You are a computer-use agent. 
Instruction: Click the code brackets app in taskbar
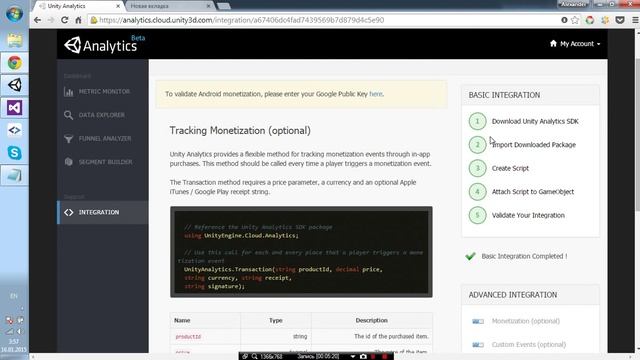pos(15,130)
